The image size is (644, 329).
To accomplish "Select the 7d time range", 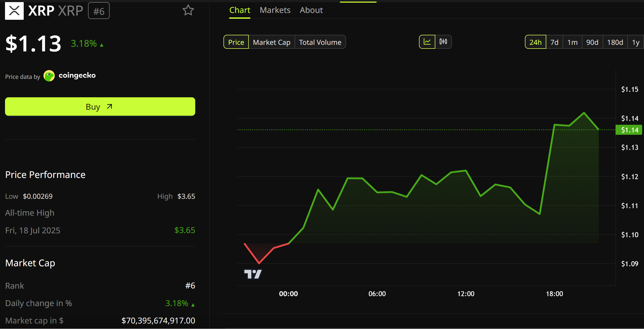I will [x=554, y=42].
